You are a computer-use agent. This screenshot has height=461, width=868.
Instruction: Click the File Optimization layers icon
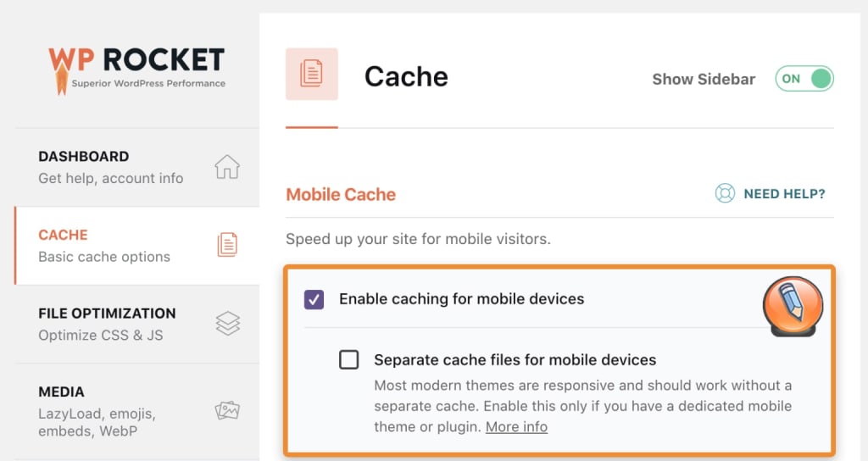coord(227,323)
